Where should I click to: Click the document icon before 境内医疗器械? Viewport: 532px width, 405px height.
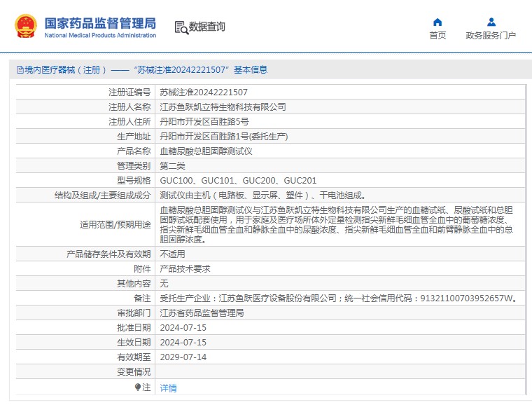click(x=19, y=70)
